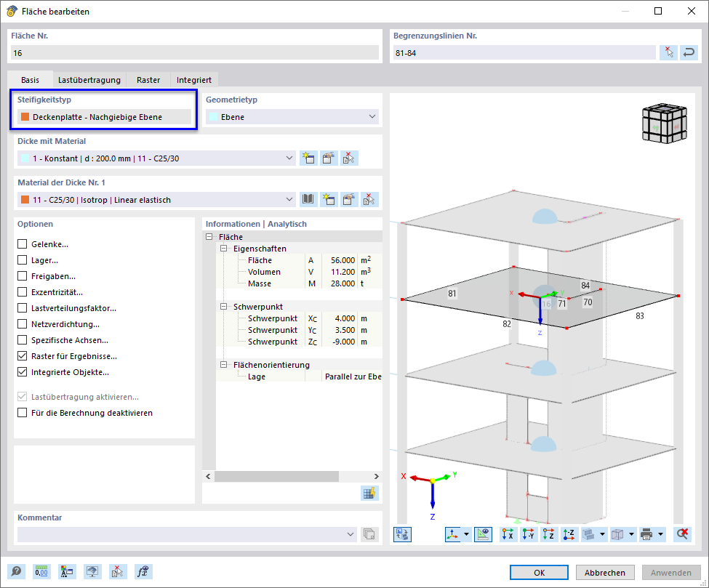Set view in -Y direction

[528, 534]
